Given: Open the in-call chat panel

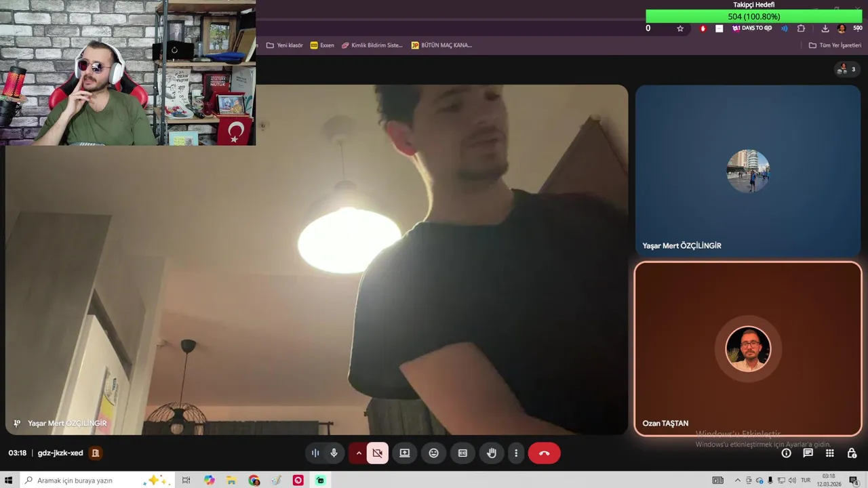Looking at the screenshot, I should [x=808, y=453].
